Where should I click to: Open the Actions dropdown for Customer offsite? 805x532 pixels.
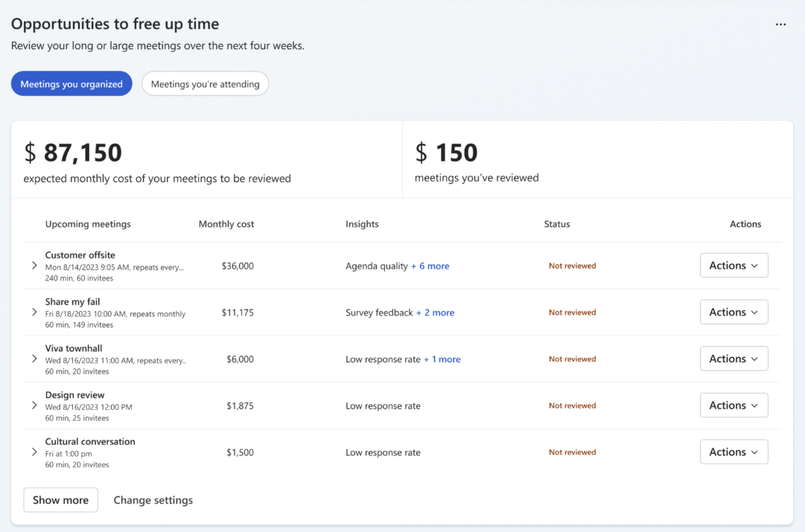734,265
